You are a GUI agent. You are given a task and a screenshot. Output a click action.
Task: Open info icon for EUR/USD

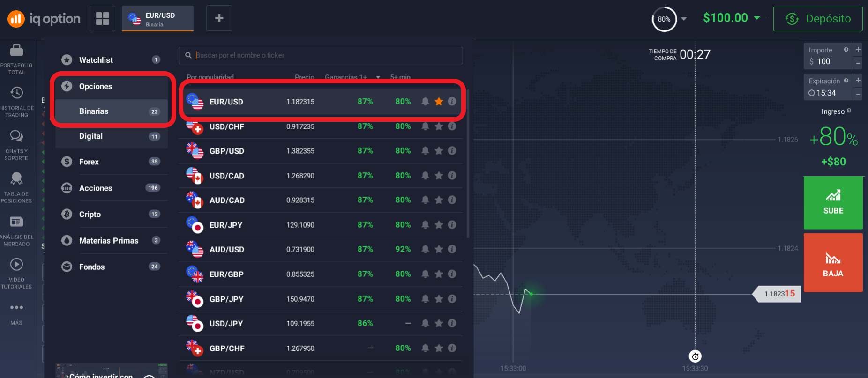click(x=452, y=102)
